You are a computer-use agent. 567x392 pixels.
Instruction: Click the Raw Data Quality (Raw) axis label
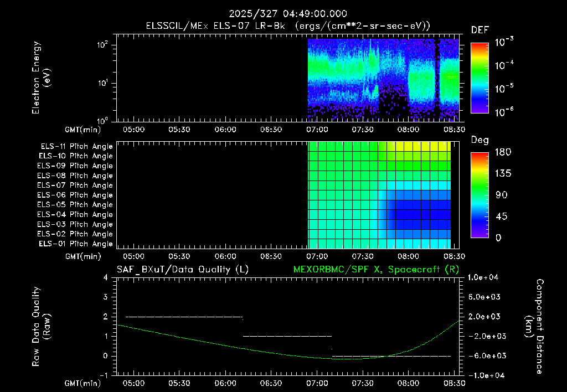[41, 327]
